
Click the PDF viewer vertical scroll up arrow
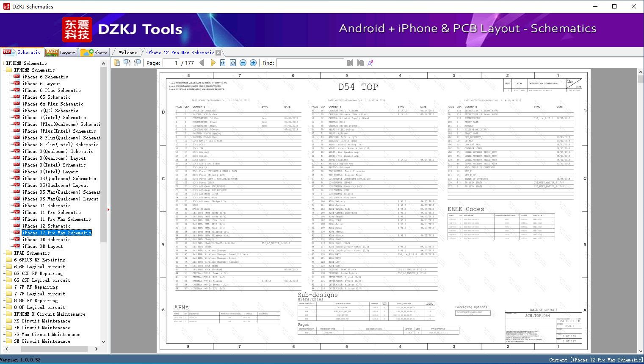tap(640, 72)
